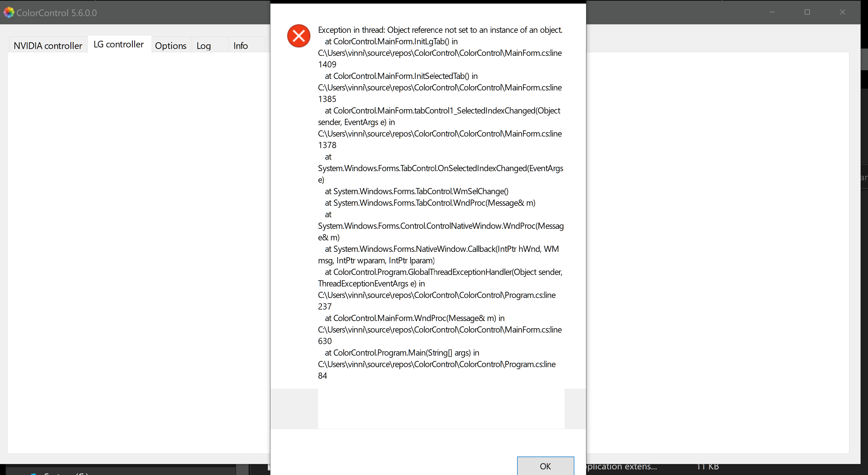The width and height of the screenshot is (868, 475).
Task: Open the LG controller tab
Action: (118, 44)
